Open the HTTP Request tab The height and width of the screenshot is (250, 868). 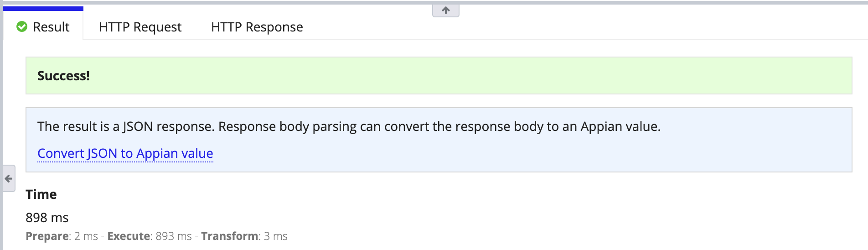tap(140, 27)
